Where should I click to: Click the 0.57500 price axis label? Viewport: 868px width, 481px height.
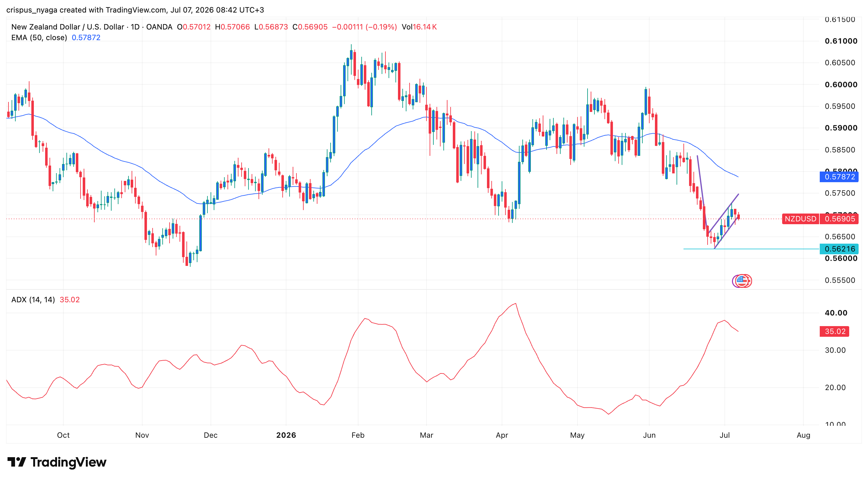(x=840, y=193)
